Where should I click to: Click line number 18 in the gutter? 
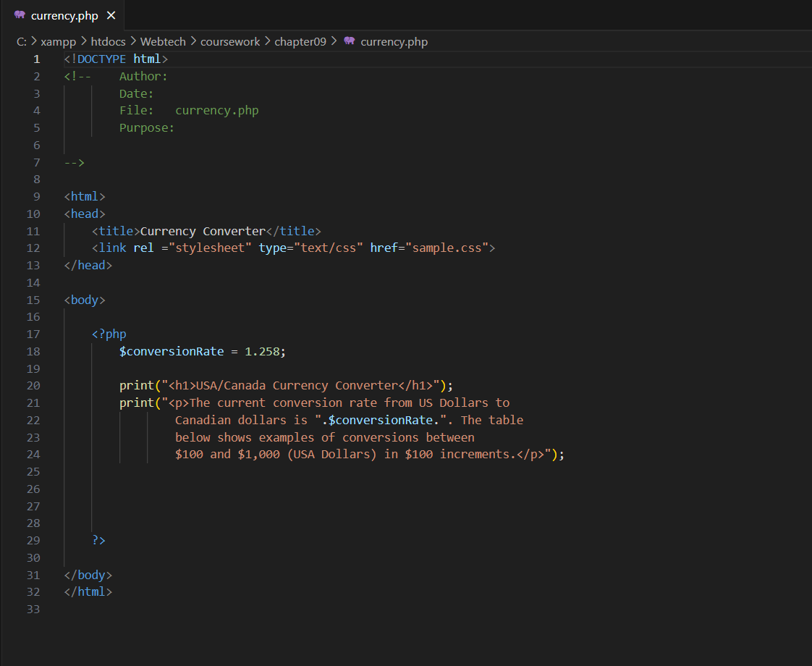pos(33,351)
